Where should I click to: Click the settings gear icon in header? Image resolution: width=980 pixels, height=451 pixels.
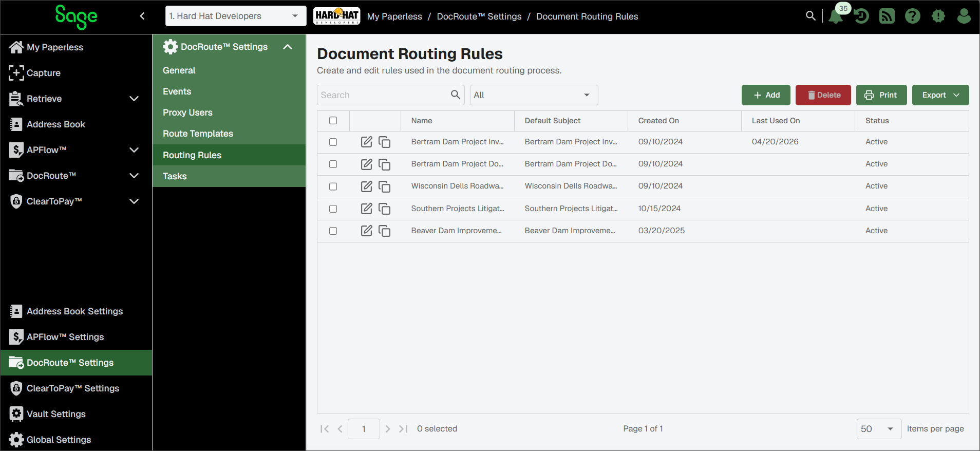pos(938,16)
